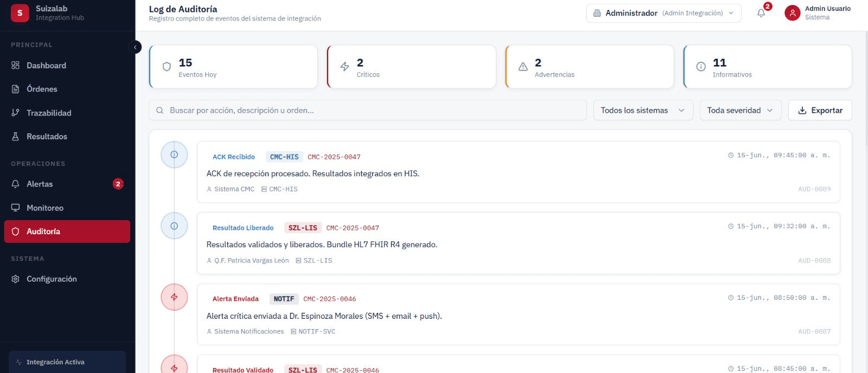This screenshot has height=373, width=868.
Task: Click the Alerta crítica enviada description
Action: click(324, 316)
